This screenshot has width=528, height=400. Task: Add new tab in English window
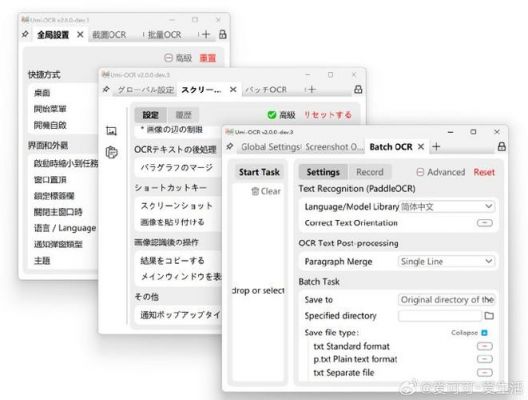click(436, 146)
